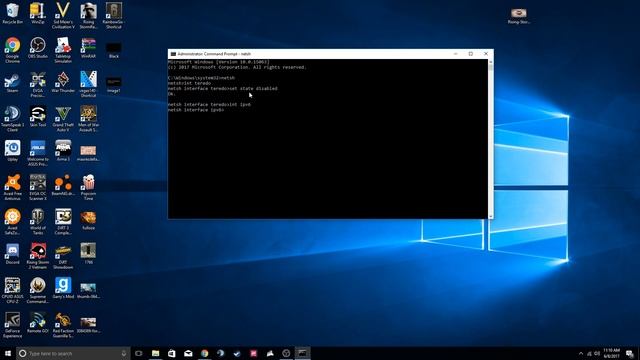Select the Popcorn Time icon

[88, 187]
